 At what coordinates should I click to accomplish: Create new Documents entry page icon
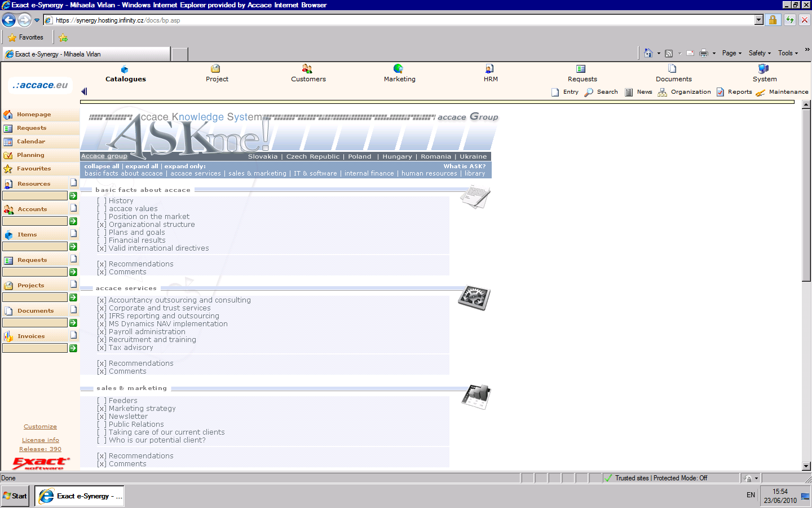tap(73, 309)
